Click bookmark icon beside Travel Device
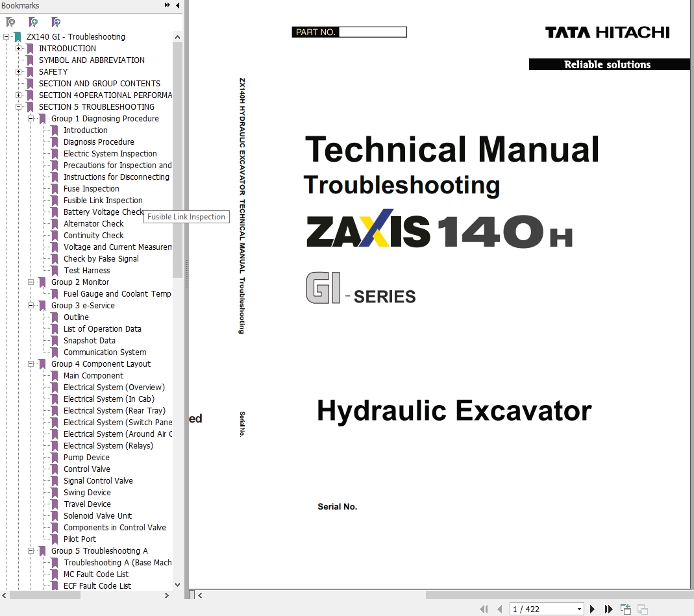 pos(55,504)
